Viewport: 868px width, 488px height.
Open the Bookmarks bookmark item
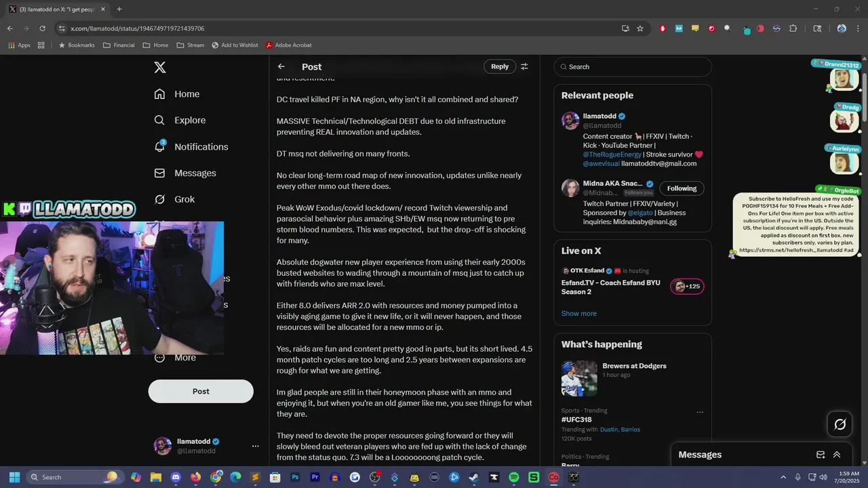(76, 45)
